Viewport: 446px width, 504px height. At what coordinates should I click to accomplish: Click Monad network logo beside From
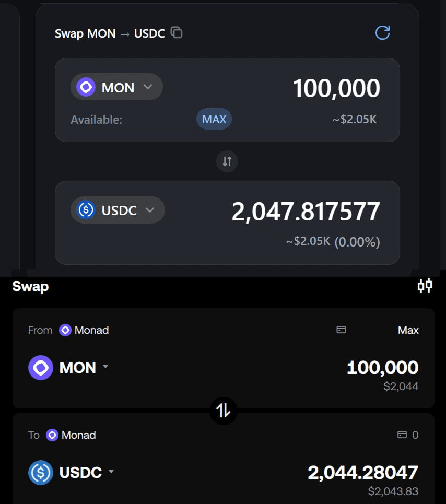65,330
